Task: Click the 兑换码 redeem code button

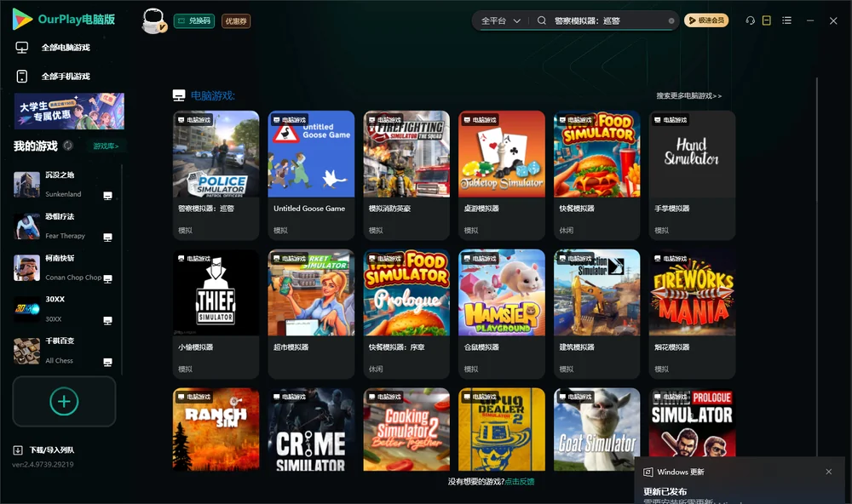Action: click(194, 20)
